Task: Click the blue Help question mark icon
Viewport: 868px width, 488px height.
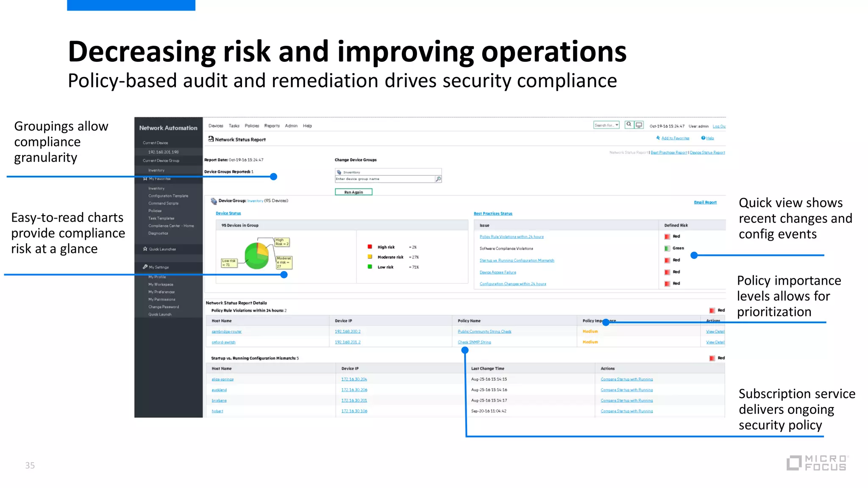Action: point(703,138)
